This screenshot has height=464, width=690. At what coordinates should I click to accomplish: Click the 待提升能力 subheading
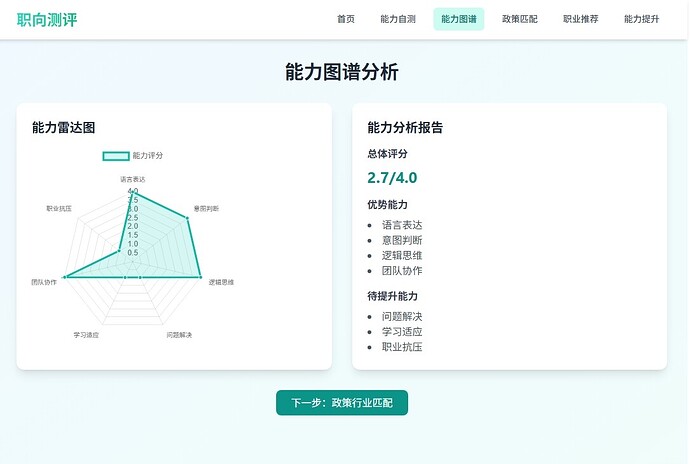coord(393,296)
